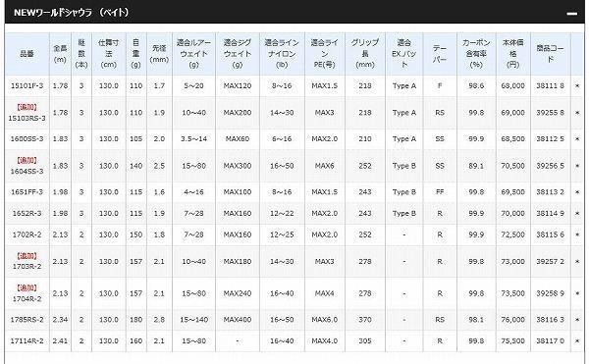Click the asterisk icon in 1702R-2 row
The width and height of the screenshot is (589, 364).
577,234
